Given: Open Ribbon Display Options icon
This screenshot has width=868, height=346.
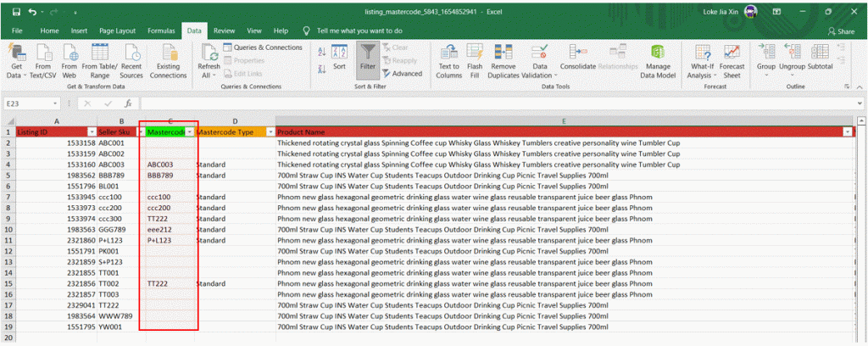Looking at the screenshot, I should coord(776,11).
